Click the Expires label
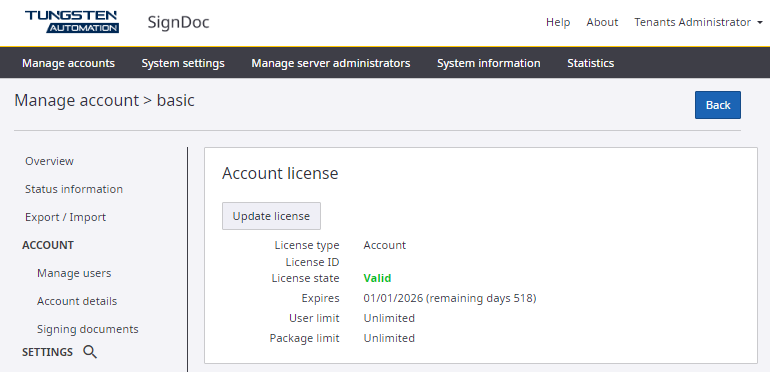 320,298
